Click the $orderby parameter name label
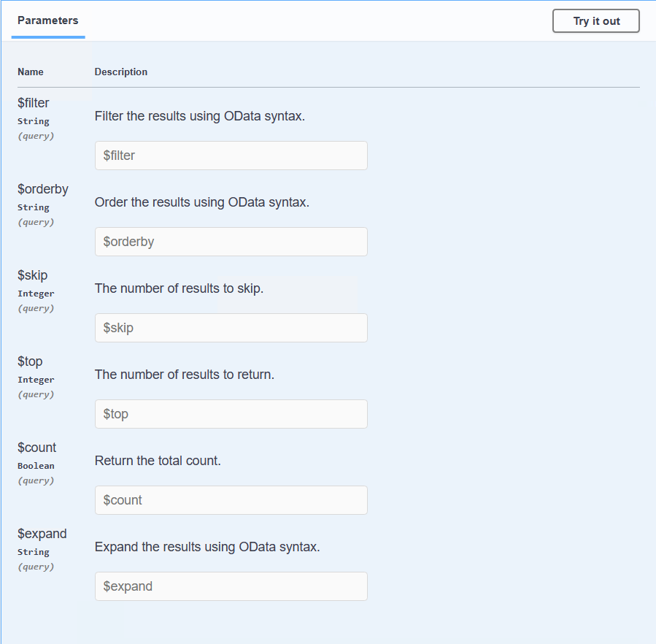 click(x=43, y=189)
